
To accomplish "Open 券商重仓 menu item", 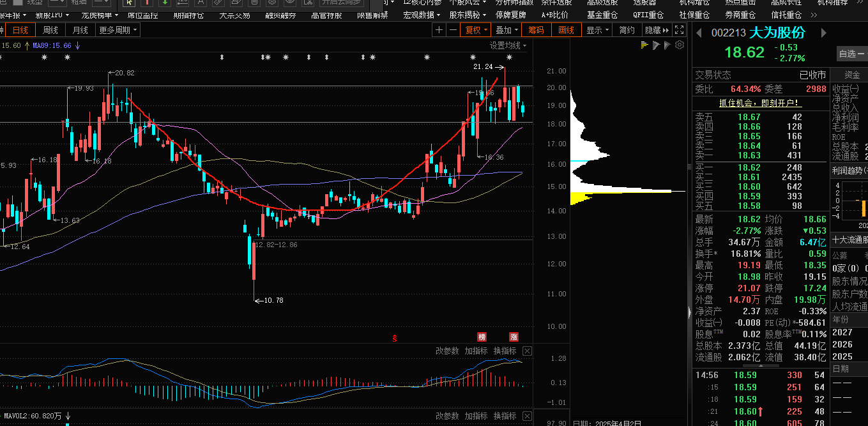I will coord(740,15).
